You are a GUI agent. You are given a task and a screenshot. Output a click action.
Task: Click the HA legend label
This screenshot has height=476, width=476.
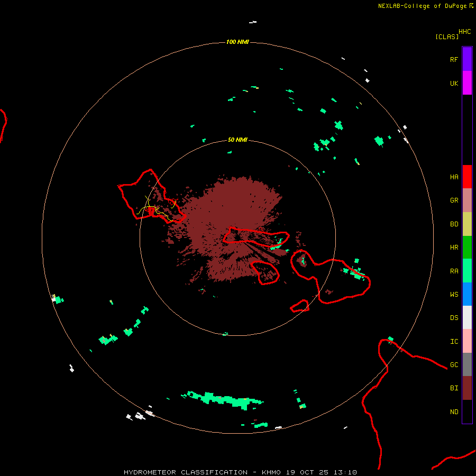click(454, 177)
